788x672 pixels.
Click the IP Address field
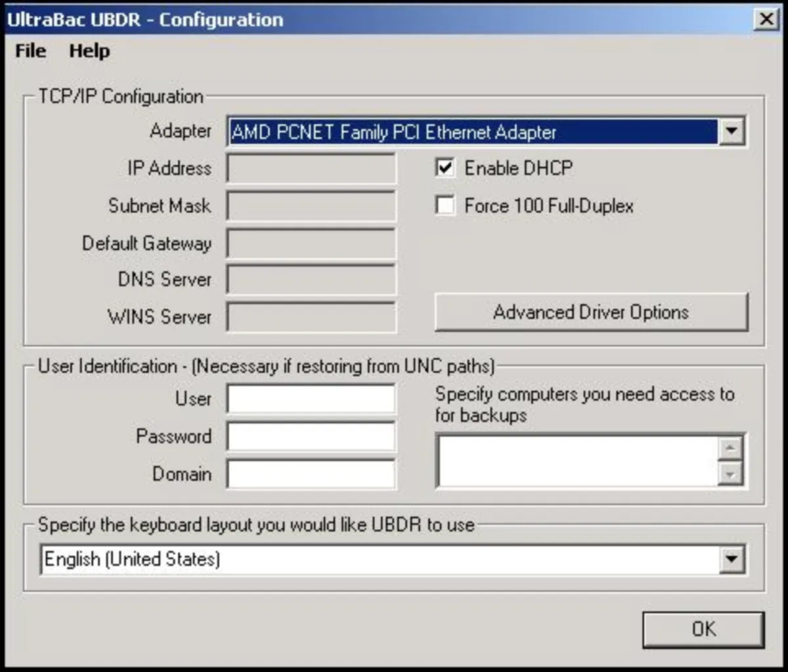point(311,169)
